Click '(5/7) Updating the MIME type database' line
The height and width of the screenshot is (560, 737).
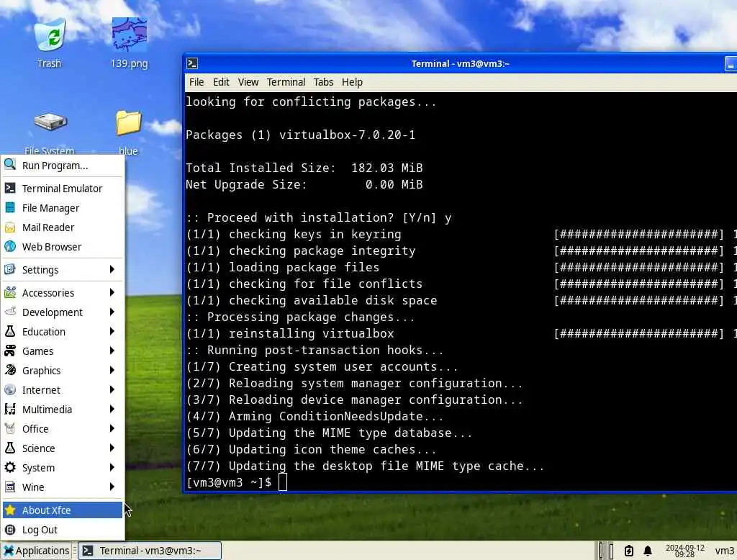[329, 433]
